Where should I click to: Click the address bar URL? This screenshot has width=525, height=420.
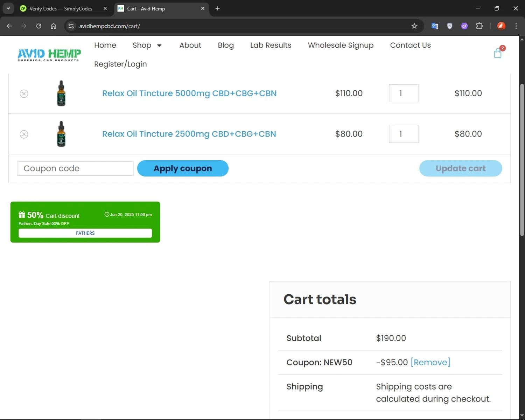[110, 26]
